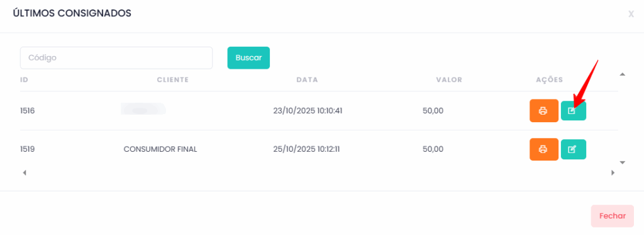The height and width of the screenshot is (235, 644).
Task: Click the Fechar button
Action: point(613,216)
